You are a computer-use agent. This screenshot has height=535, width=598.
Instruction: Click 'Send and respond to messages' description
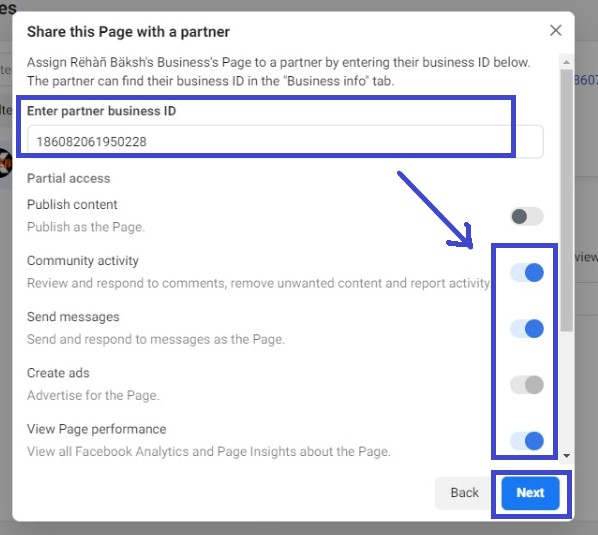156,339
